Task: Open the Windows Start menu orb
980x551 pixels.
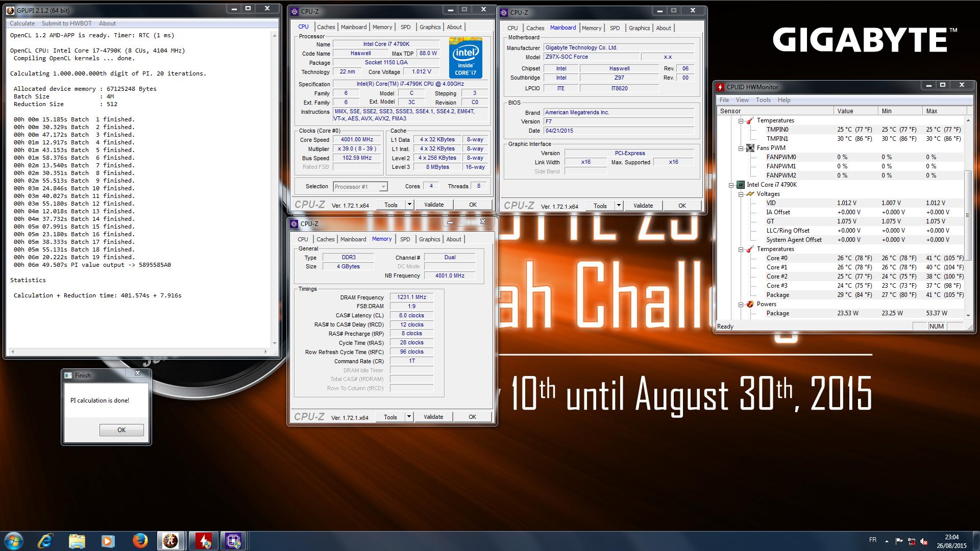Action: pyautogui.click(x=13, y=540)
